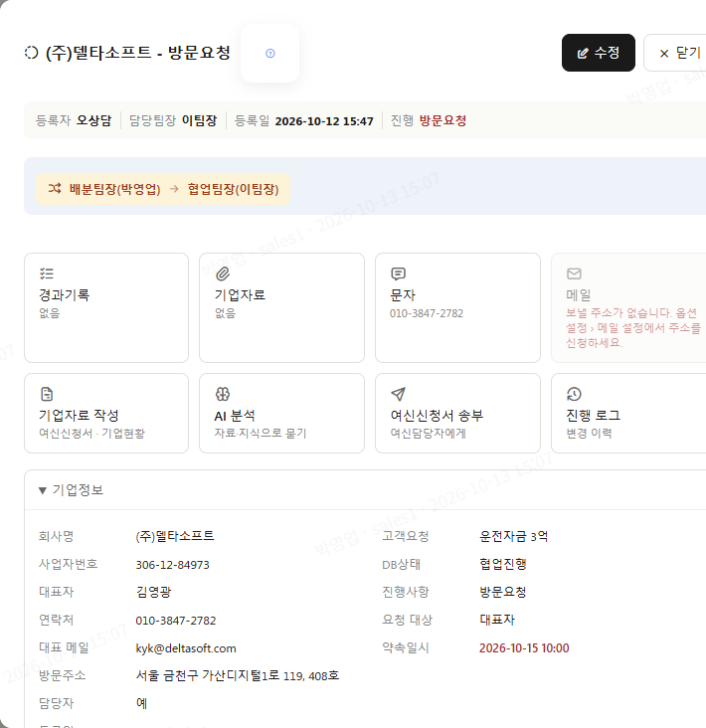The image size is (706, 728).
Task: Click 예 value in 담당자 row
Action: tap(141, 703)
